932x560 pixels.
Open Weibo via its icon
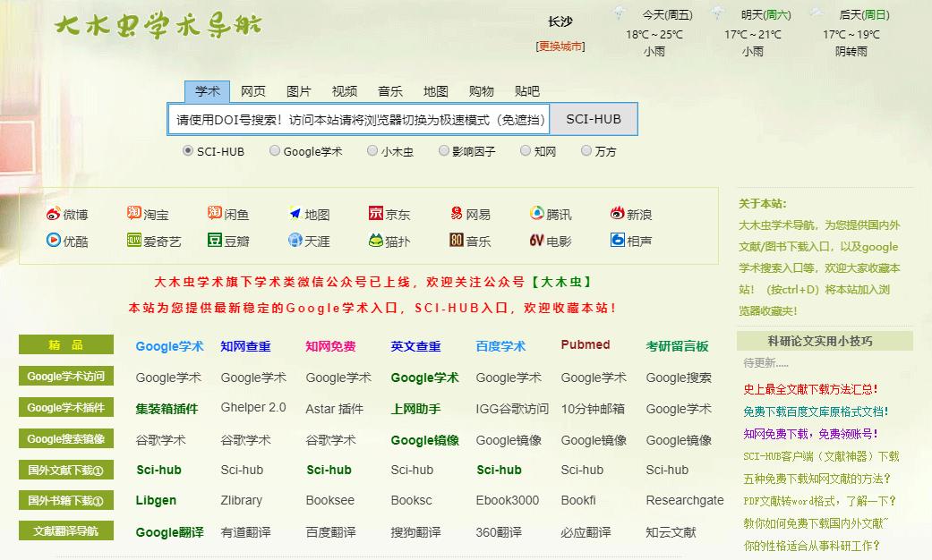53,214
